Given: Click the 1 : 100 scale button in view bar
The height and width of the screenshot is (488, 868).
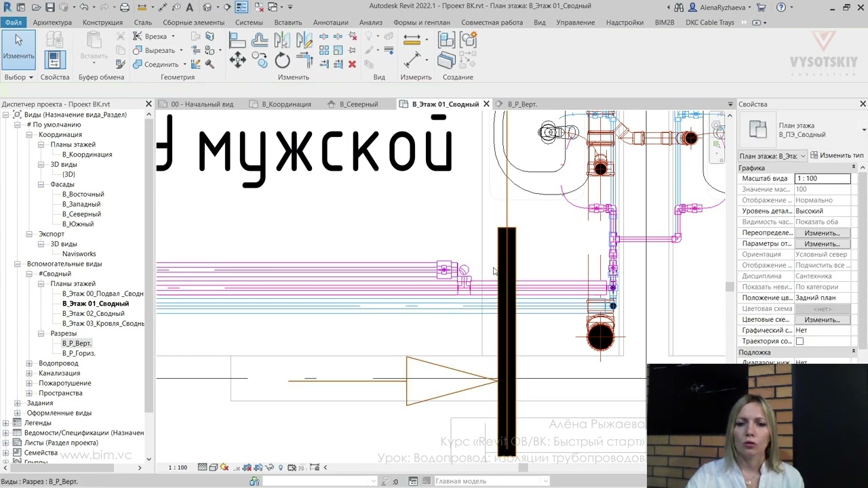Looking at the screenshot, I should click(x=178, y=468).
